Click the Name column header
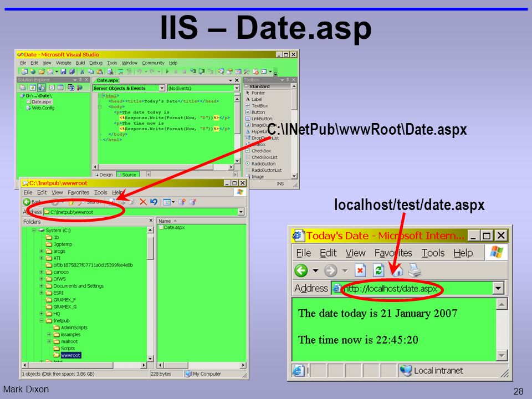Screen dimensions: 532x399 [202, 221]
